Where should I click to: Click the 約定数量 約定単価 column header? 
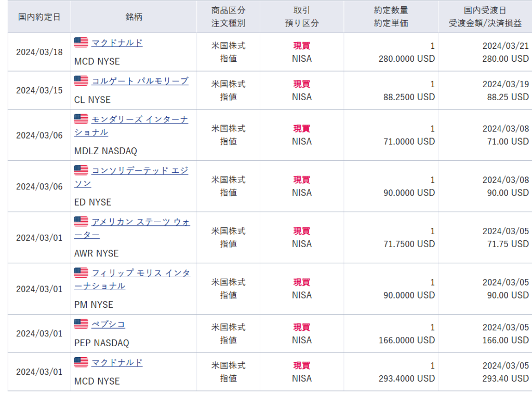click(391, 17)
